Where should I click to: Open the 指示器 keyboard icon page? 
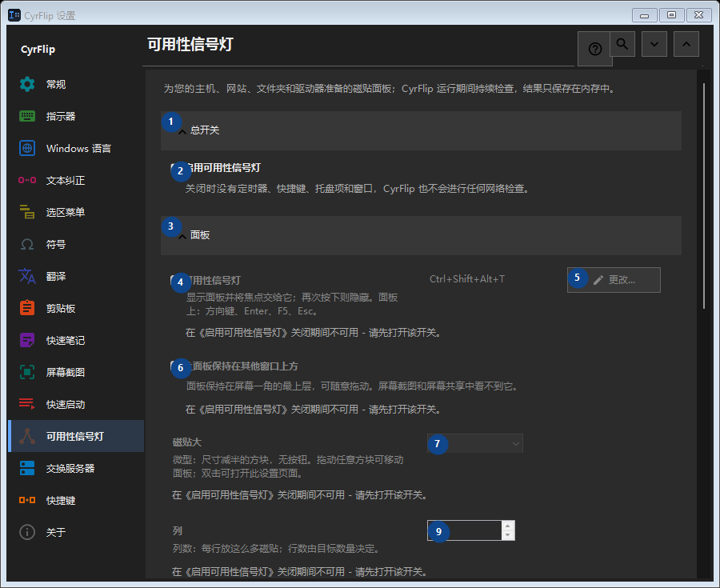pyautogui.click(x=27, y=116)
